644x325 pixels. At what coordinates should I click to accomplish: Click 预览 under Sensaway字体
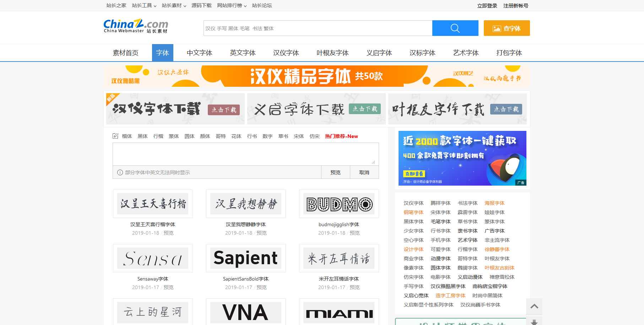pyautogui.click(x=168, y=287)
